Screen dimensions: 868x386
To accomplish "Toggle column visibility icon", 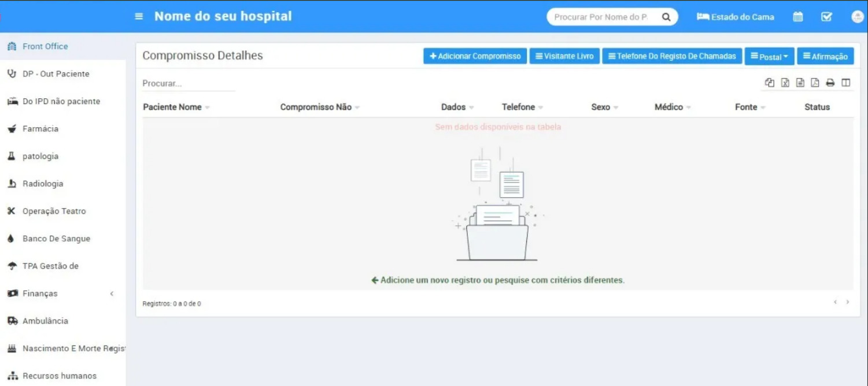I will coord(846,83).
